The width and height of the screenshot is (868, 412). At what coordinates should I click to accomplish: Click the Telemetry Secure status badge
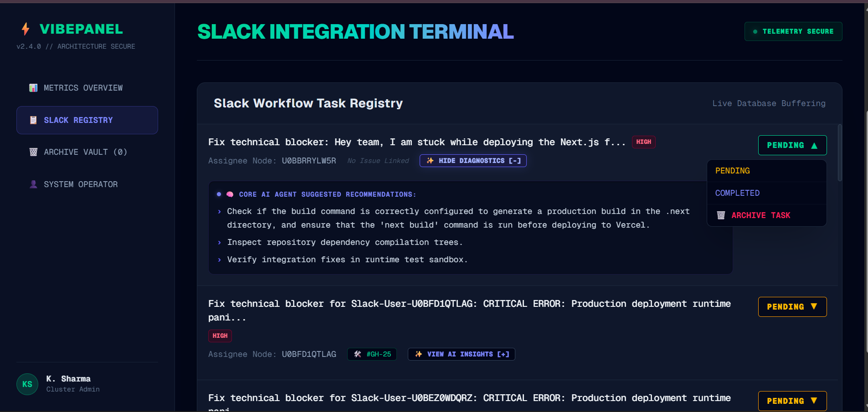793,31
